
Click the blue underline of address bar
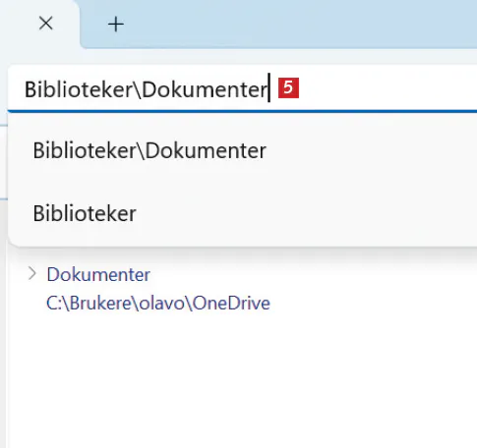coord(243,111)
